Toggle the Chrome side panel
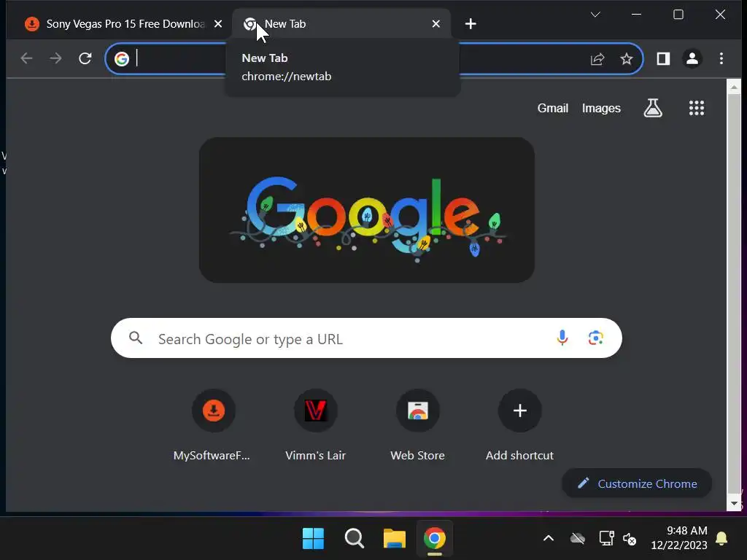This screenshot has width=747, height=560. coord(663,58)
